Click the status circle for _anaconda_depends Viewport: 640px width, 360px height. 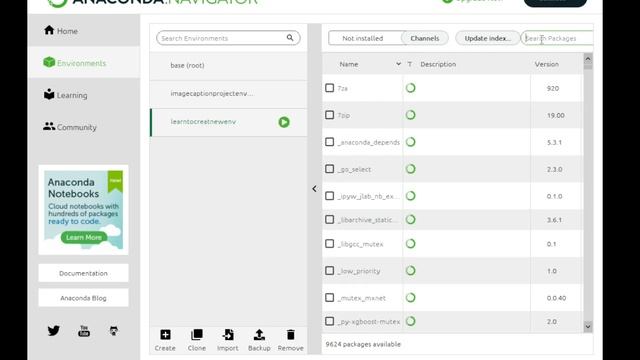tap(411, 142)
